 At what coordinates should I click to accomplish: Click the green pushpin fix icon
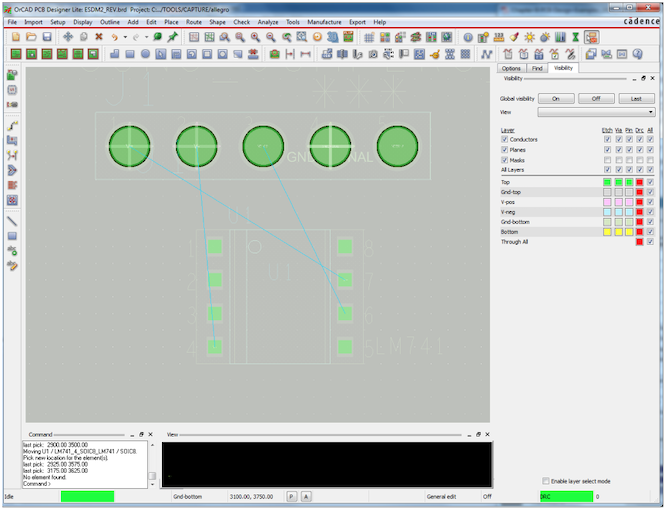172,37
